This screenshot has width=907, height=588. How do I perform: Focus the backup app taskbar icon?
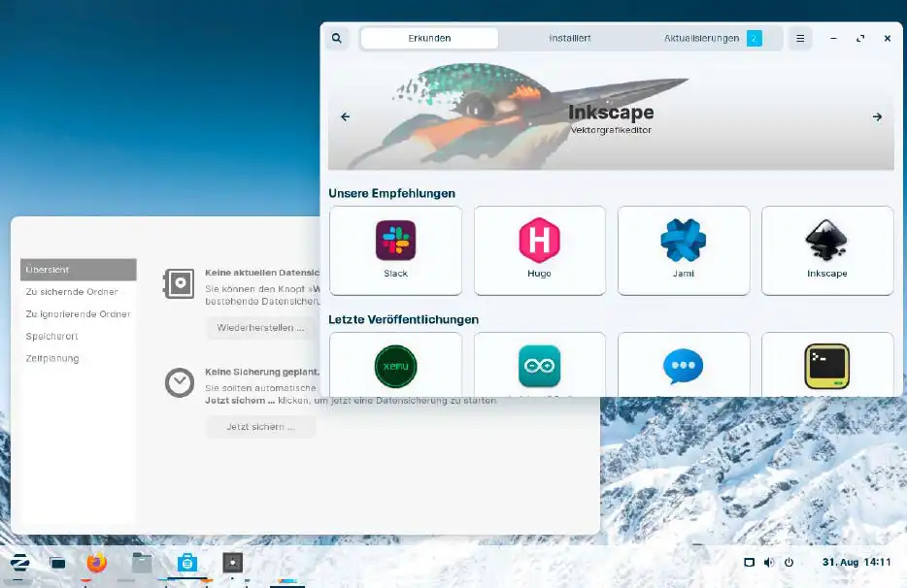coord(232,562)
